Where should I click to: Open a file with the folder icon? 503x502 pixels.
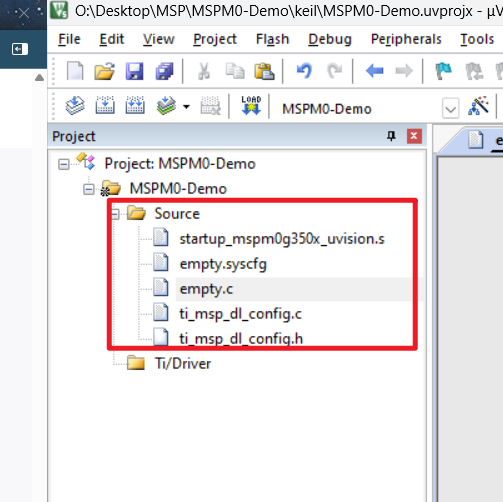[104, 71]
